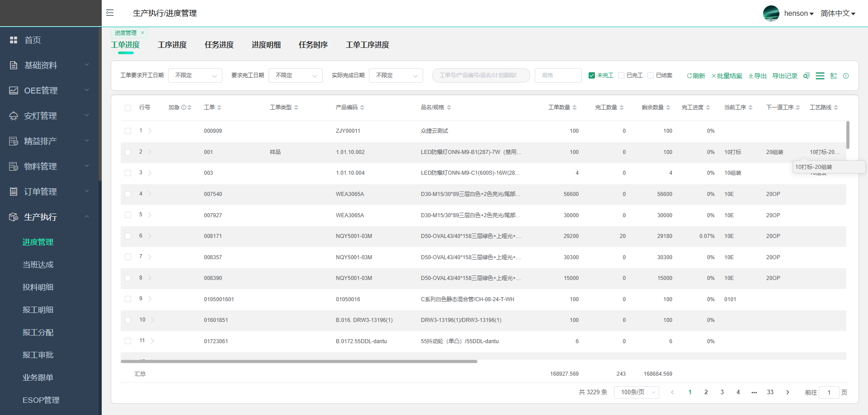Viewport: 868px width, 415px height.
Task: Click the advanced search icon in toolbar
Action: tap(806, 76)
